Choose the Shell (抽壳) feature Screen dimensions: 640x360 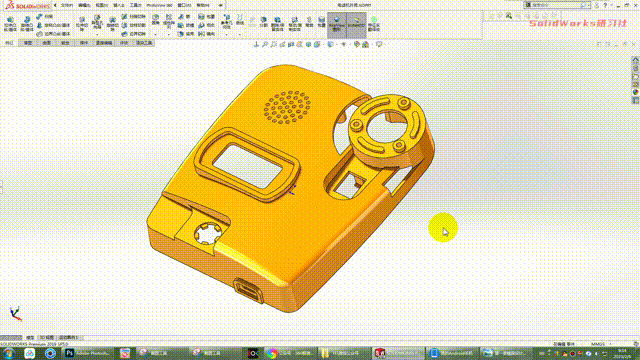pyautogui.click(x=186, y=34)
